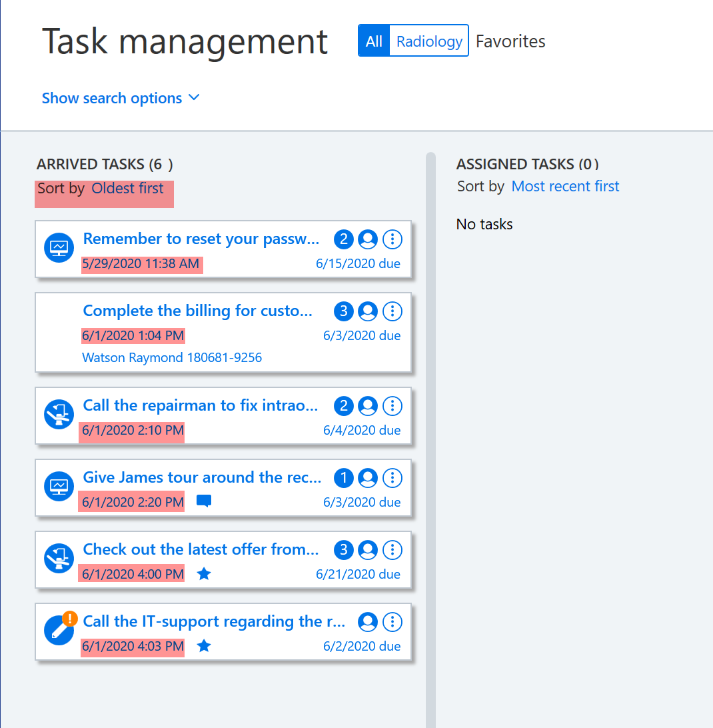Open task 'Complete the billing for custo...'

198,311
